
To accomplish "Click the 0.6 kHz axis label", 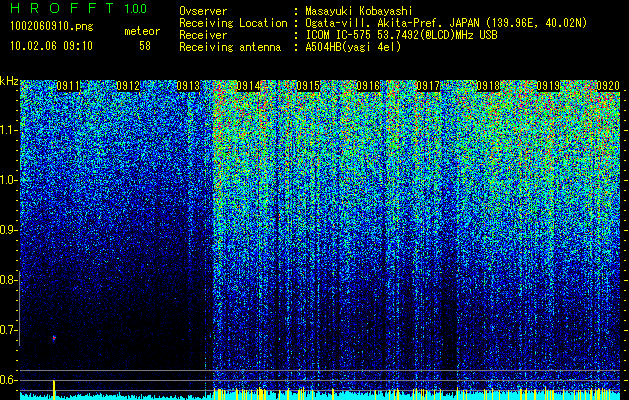I will pyautogui.click(x=8, y=380).
